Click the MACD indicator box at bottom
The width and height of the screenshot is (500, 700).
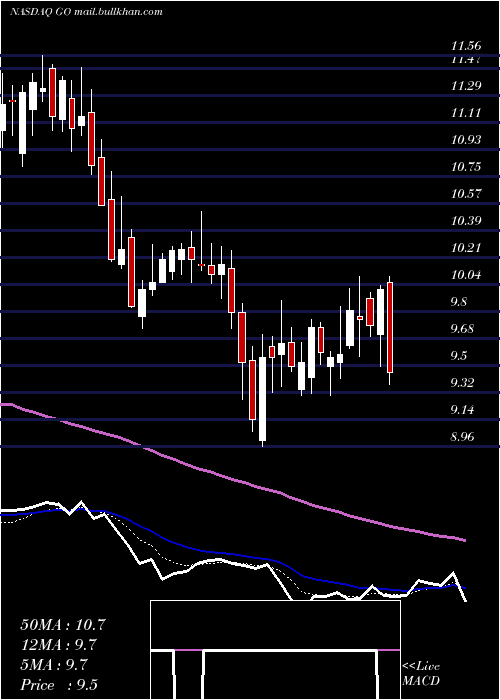(x=275, y=650)
